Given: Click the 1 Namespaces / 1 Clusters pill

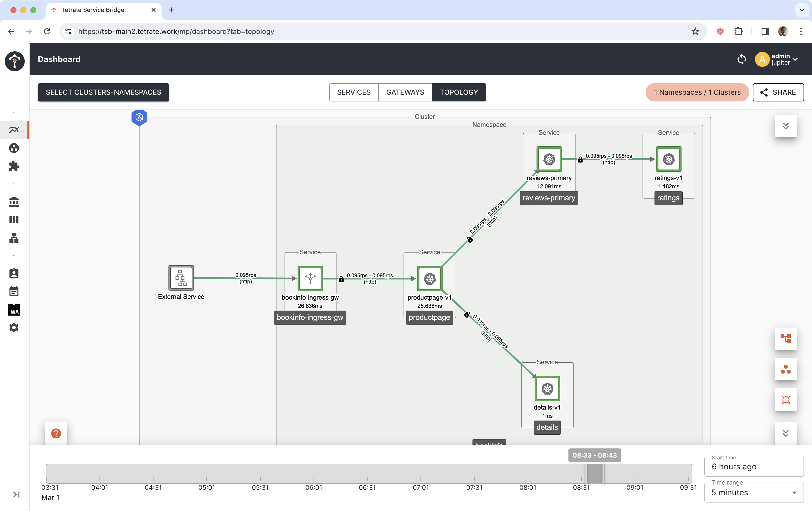Looking at the screenshot, I should [697, 92].
